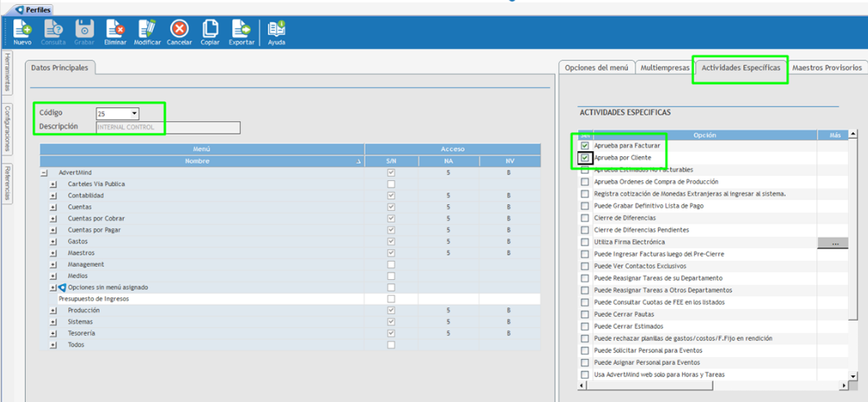The width and height of the screenshot is (868, 402).
Task: Switch to Opciones del menú tab
Action: (x=596, y=67)
